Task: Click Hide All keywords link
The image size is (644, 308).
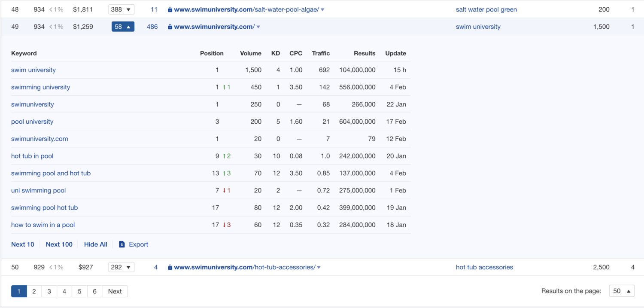Action: [96, 244]
